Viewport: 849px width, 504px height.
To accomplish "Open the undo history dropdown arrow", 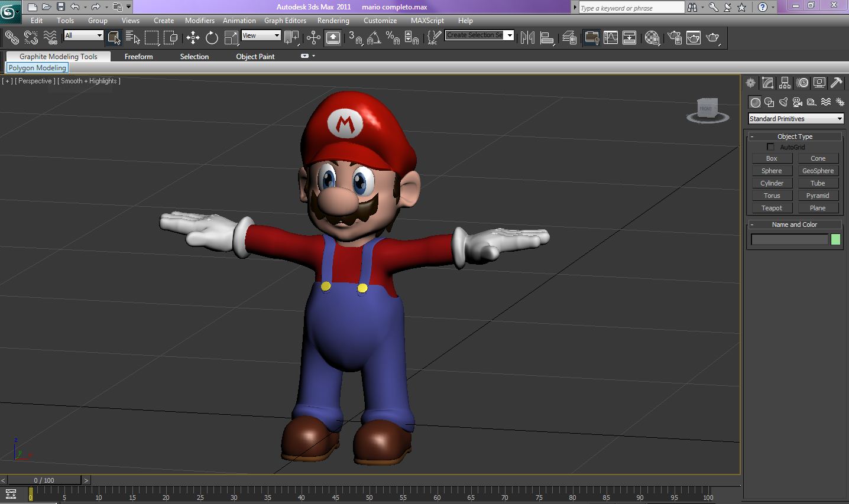I will 85,7.
